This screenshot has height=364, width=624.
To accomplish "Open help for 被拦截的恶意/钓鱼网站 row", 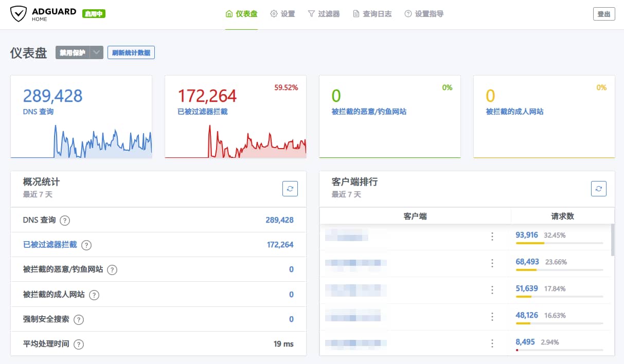I will [112, 270].
